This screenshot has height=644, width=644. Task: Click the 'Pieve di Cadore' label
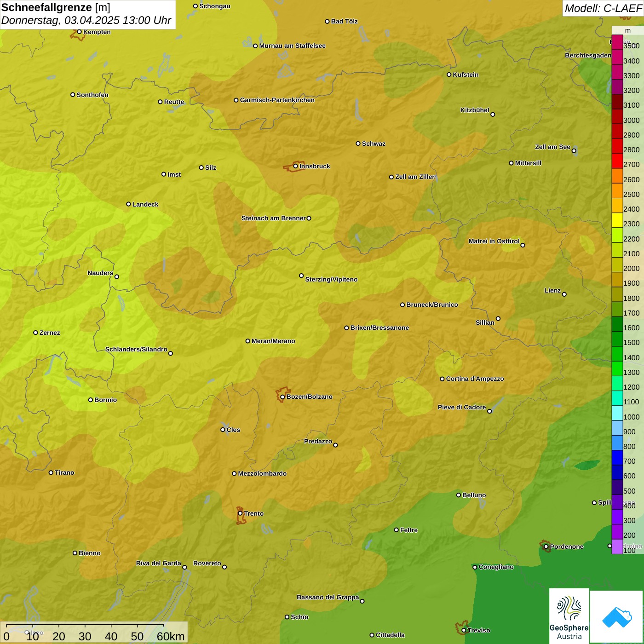pyautogui.click(x=462, y=407)
